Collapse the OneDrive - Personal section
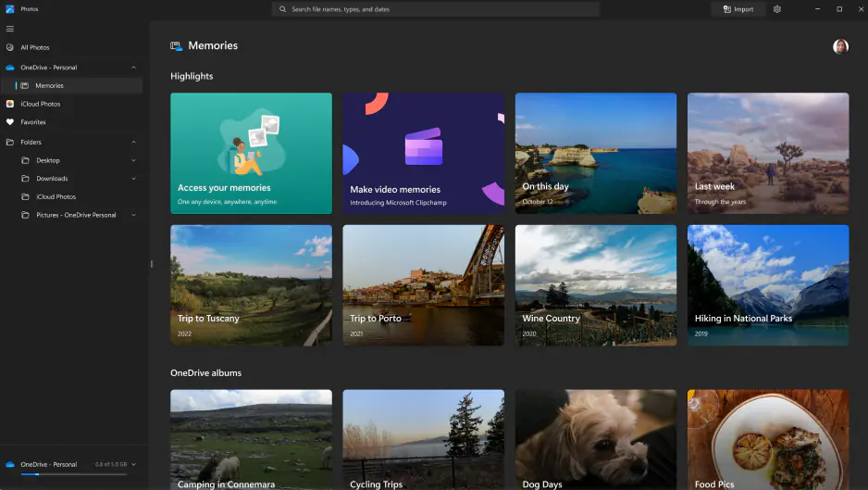This screenshot has height=490, width=868. (133, 68)
